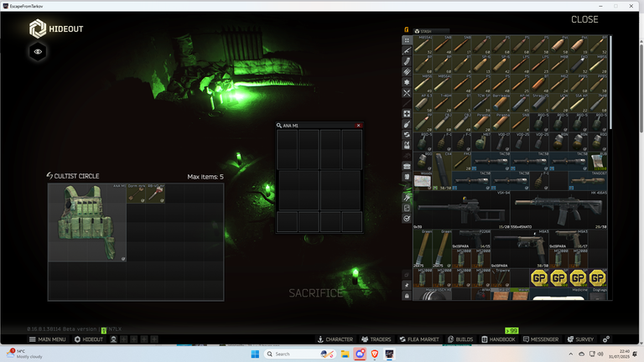
Task: Click the Hideout logo at top left
Action: (x=56, y=28)
